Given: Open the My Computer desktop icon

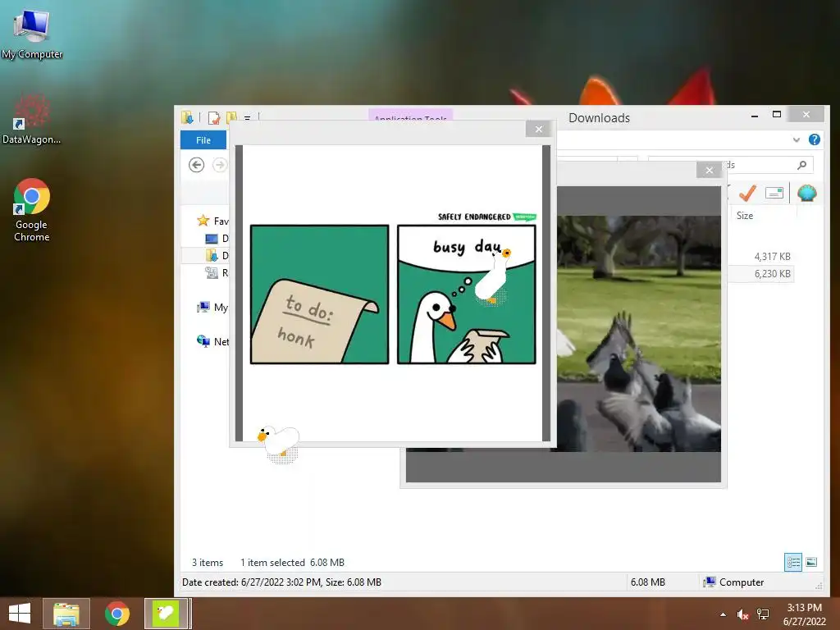Looking at the screenshot, I should [x=32, y=33].
